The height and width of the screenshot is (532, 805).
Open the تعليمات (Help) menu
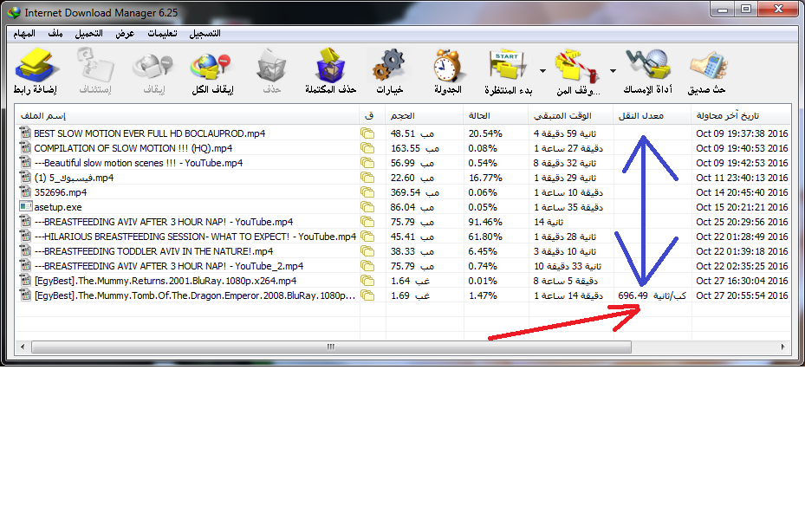[x=162, y=34]
